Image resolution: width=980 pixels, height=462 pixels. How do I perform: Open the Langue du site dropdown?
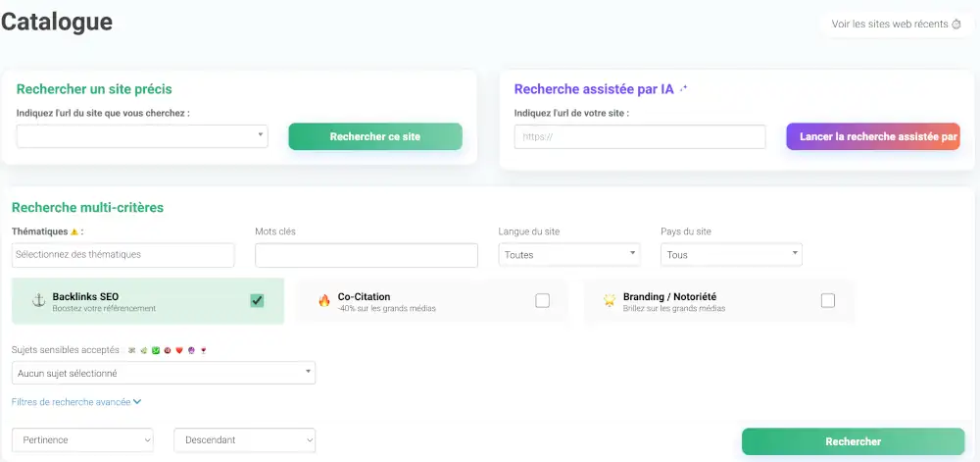pos(569,254)
